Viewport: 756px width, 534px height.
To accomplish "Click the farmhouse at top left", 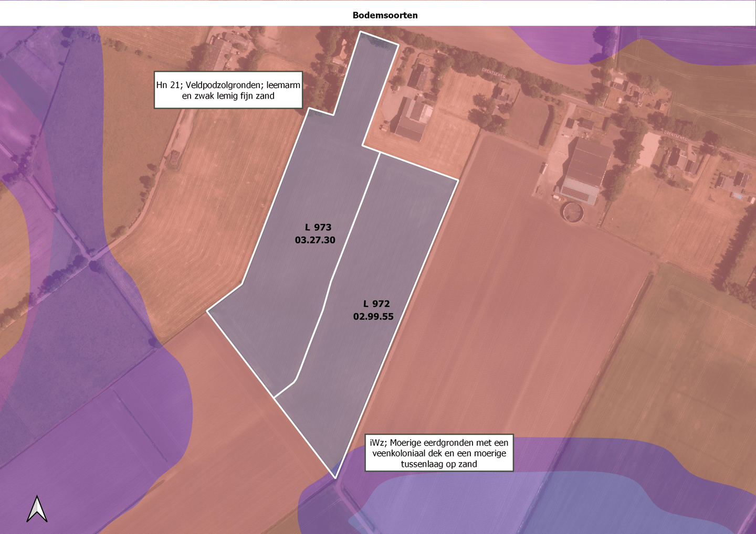I will pyautogui.click(x=220, y=51).
